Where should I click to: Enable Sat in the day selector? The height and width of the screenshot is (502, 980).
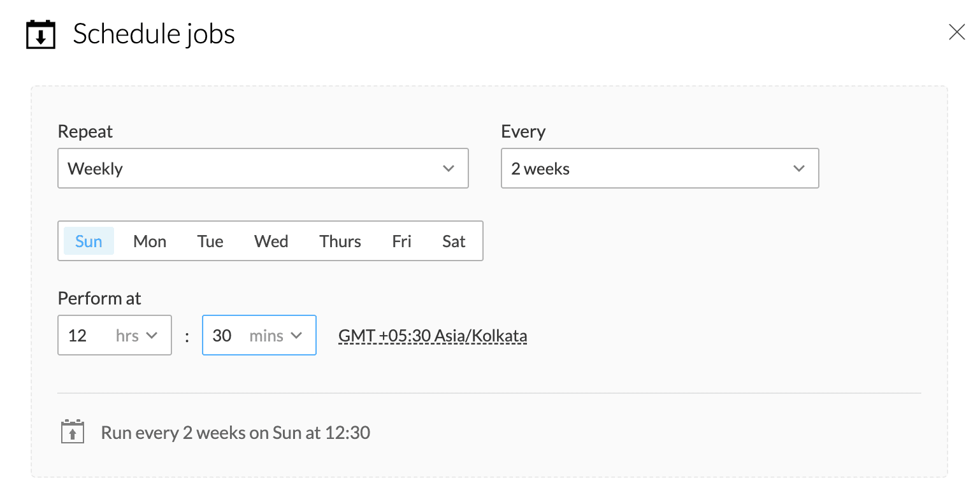pos(454,241)
